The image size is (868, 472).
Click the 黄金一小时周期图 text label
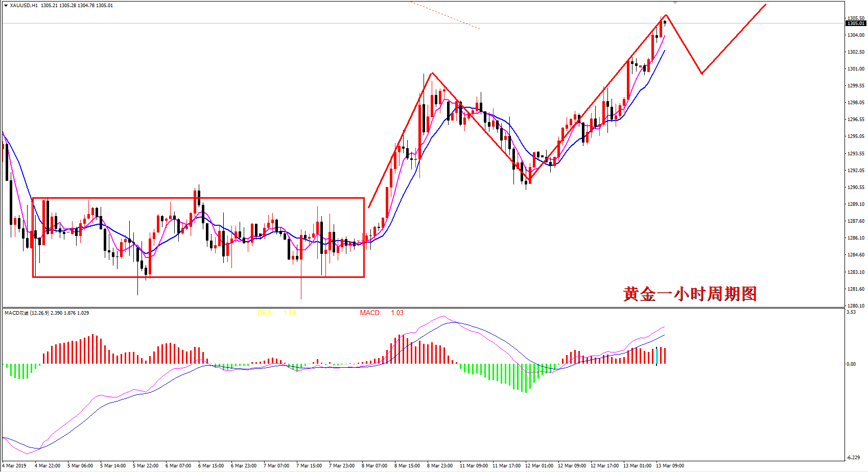[690, 294]
